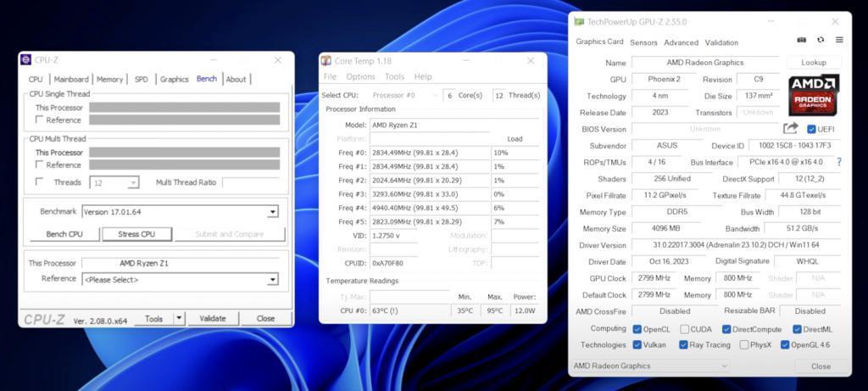Click the Close button in GPU-Z
The width and height of the screenshot is (868, 391).
point(821,366)
